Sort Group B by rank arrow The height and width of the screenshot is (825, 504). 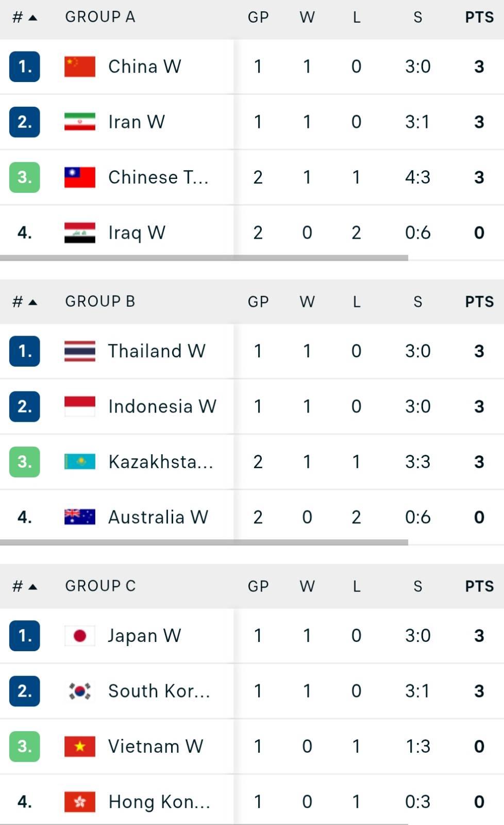point(33,302)
